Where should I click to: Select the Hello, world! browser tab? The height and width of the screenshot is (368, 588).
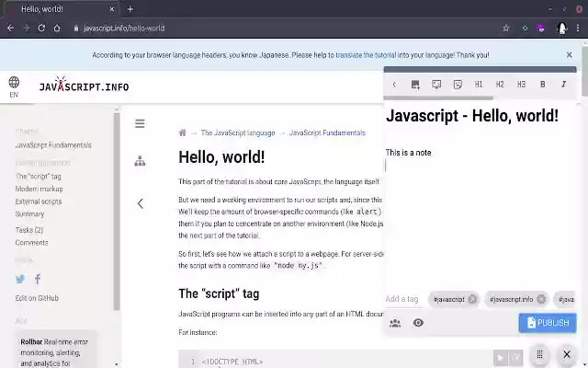[62, 9]
